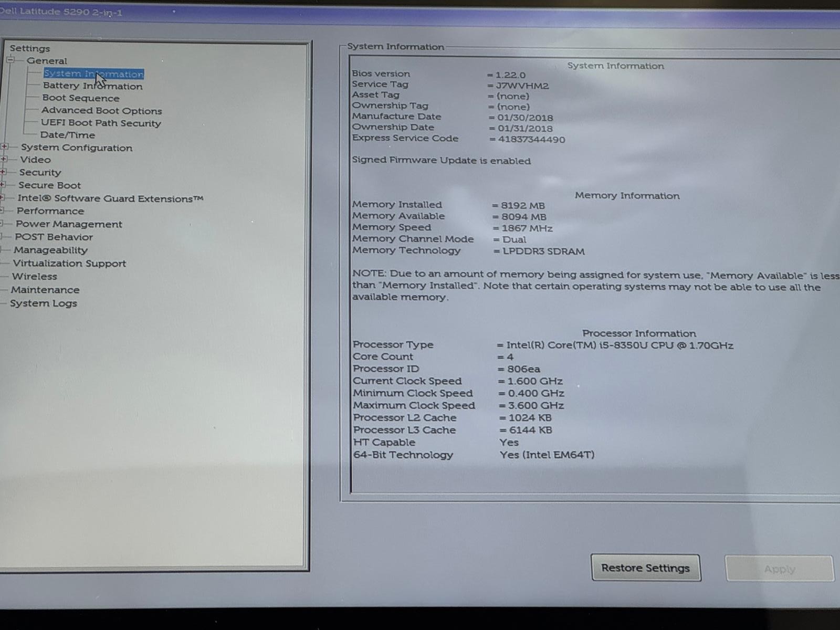The height and width of the screenshot is (630, 840).
Task: Click Memory Technology value LPDDR3 SDRAM
Action: (x=543, y=251)
